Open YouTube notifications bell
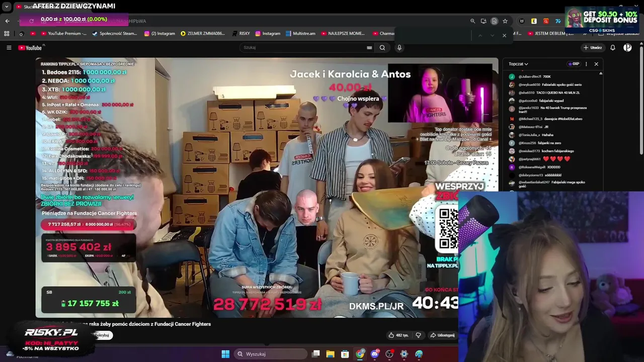This screenshot has height=362, width=644. tap(613, 48)
